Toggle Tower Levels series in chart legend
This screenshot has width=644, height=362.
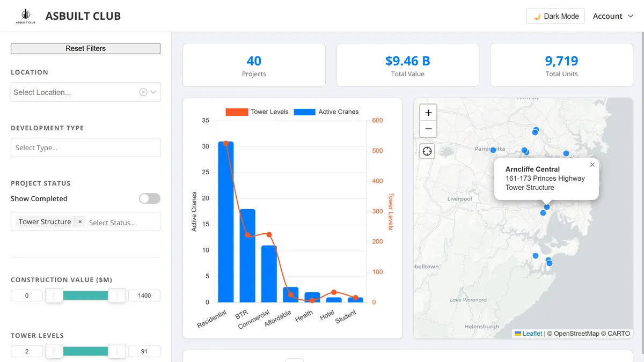point(257,112)
